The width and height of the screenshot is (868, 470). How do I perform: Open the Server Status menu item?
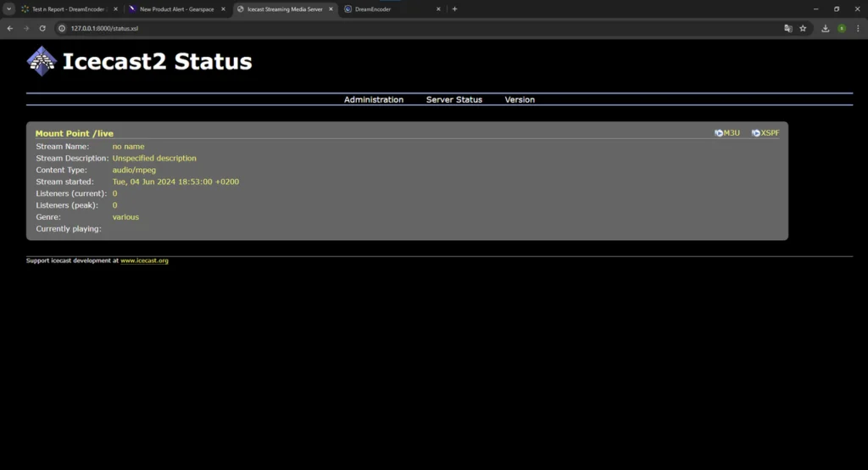454,100
